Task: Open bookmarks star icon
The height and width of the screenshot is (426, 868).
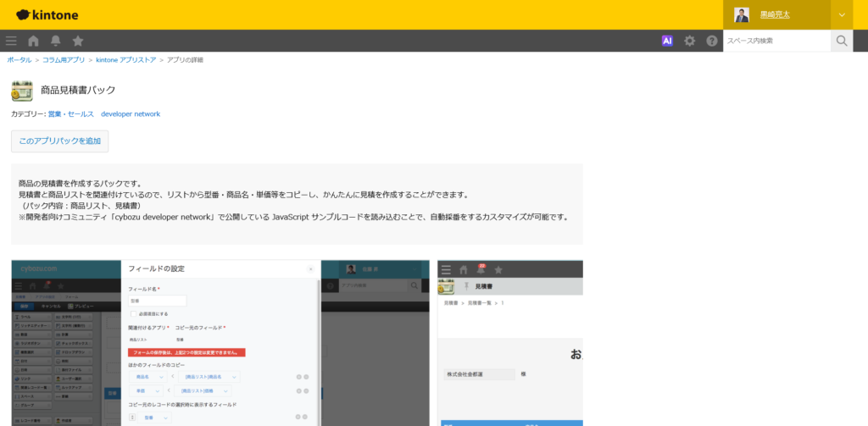Action: point(78,41)
